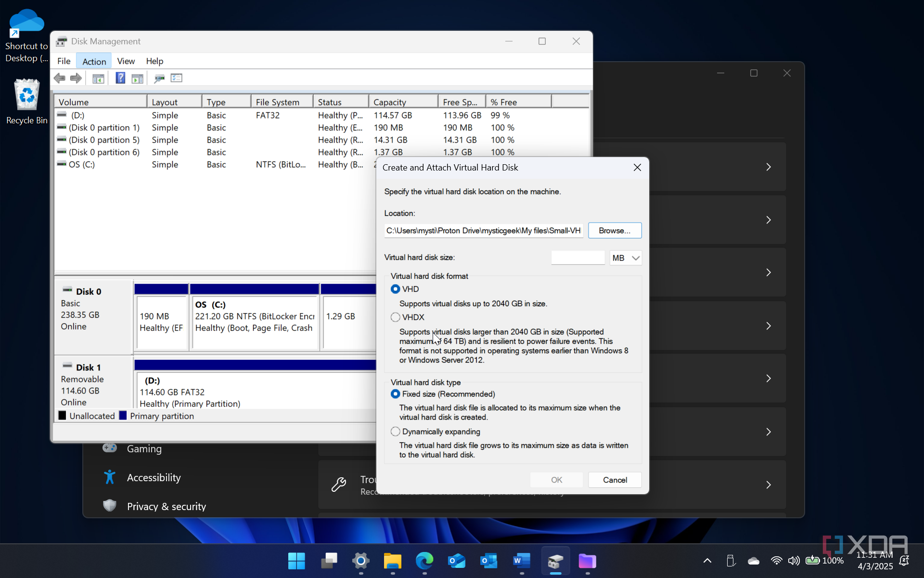Image resolution: width=924 pixels, height=578 pixels.
Task: Open the Action menu
Action: pyautogui.click(x=94, y=61)
